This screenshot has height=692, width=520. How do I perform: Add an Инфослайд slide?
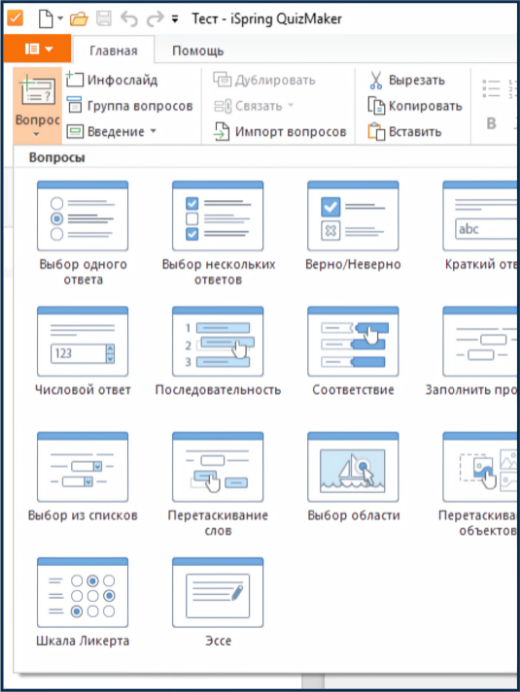[x=112, y=80]
